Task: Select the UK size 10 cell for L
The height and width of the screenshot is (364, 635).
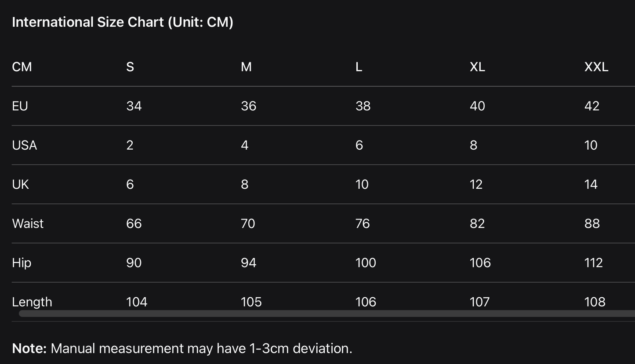Action: pyautogui.click(x=362, y=184)
